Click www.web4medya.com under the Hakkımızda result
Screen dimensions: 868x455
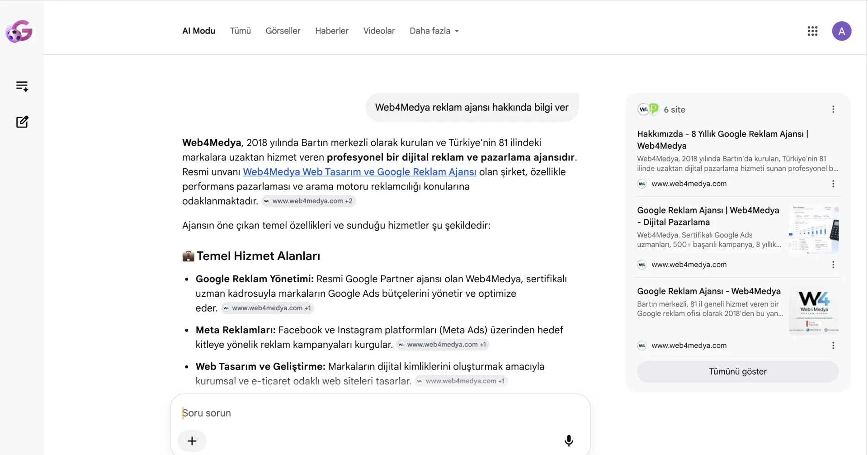click(x=689, y=184)
